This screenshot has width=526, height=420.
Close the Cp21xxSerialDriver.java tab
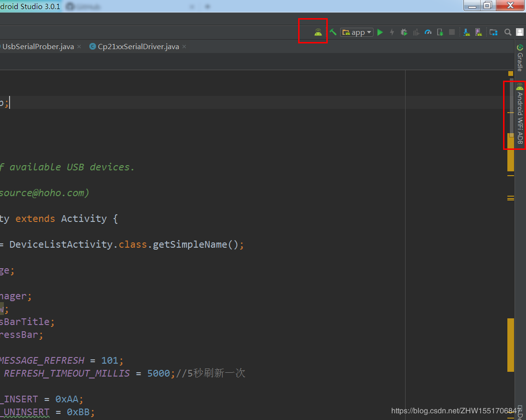[184, 47]
